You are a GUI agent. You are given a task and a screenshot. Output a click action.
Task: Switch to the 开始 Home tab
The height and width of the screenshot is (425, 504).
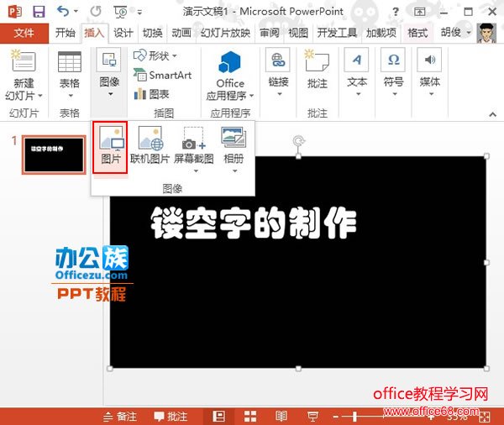(x=65, y=33)
